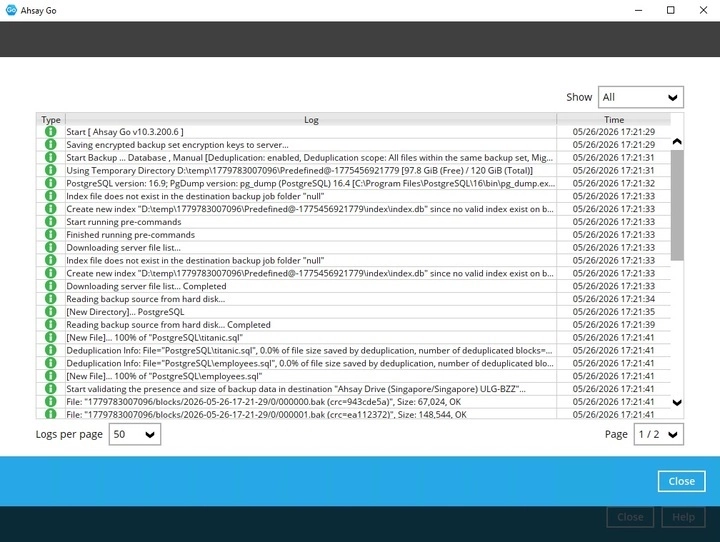The image size is (720, 542).
Task: Click info icon beside '[New File]... titanic.sql' row
Action: click(x=51, y=338)
